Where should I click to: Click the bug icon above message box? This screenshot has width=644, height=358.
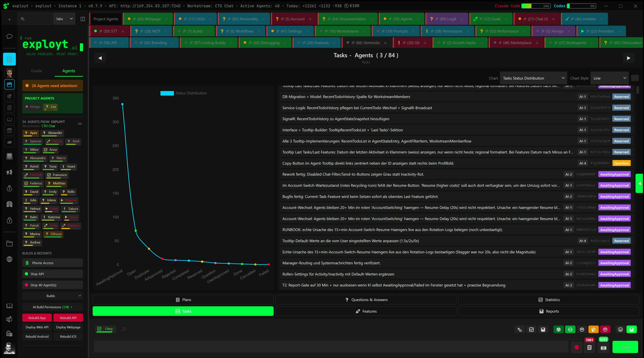520,329
